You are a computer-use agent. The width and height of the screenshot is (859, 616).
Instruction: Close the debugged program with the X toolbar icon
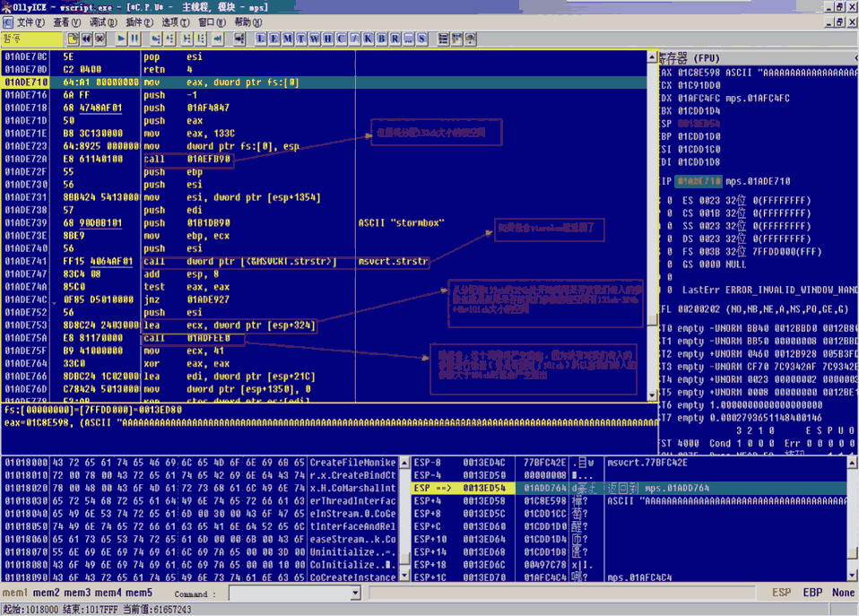(100, 39)
